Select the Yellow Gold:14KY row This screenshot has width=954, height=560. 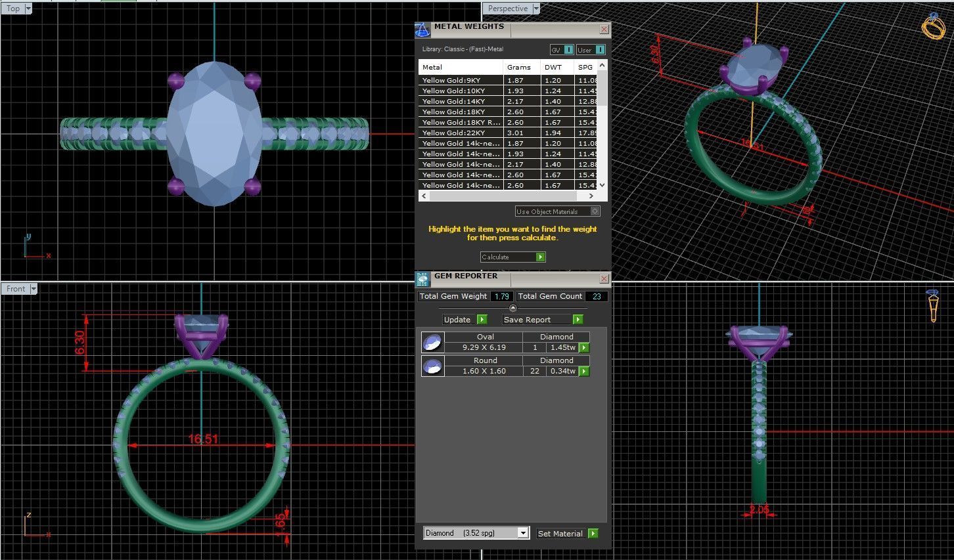click(x=508, y=101)
